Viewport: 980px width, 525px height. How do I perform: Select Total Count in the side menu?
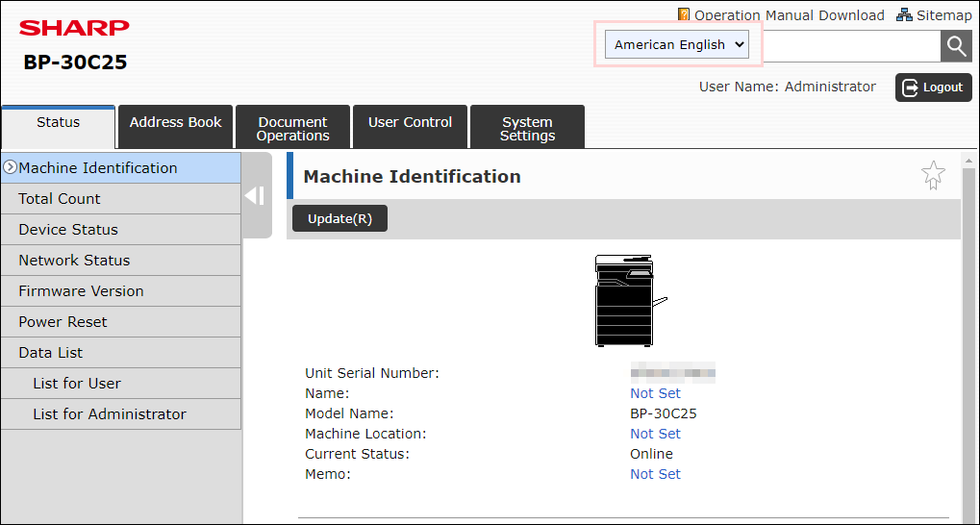120,199
